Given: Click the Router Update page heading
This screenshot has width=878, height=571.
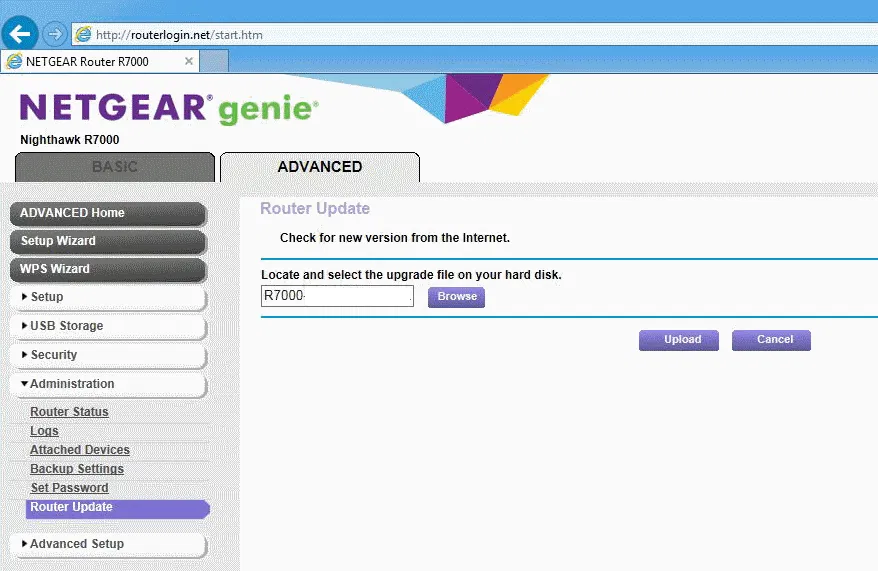Looking at the screenshot, I should coord(315,209).
